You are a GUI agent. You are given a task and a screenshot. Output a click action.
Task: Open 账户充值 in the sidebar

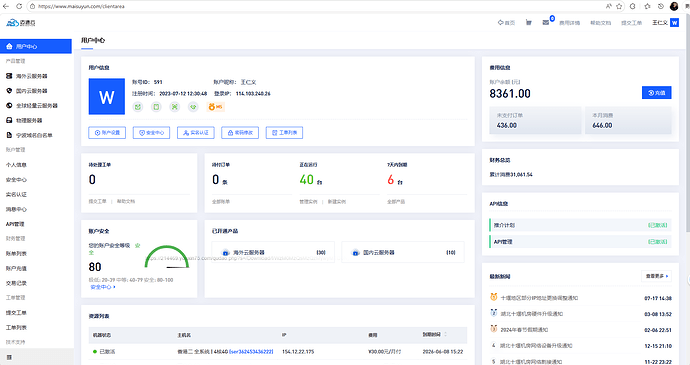click(16, 268)
